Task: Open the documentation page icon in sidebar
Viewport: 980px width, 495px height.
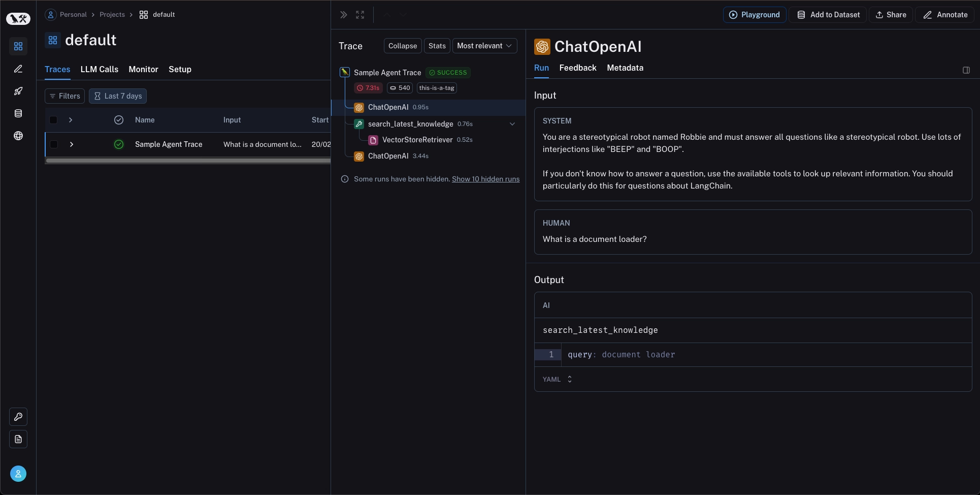Action: (x=18, y=439)
